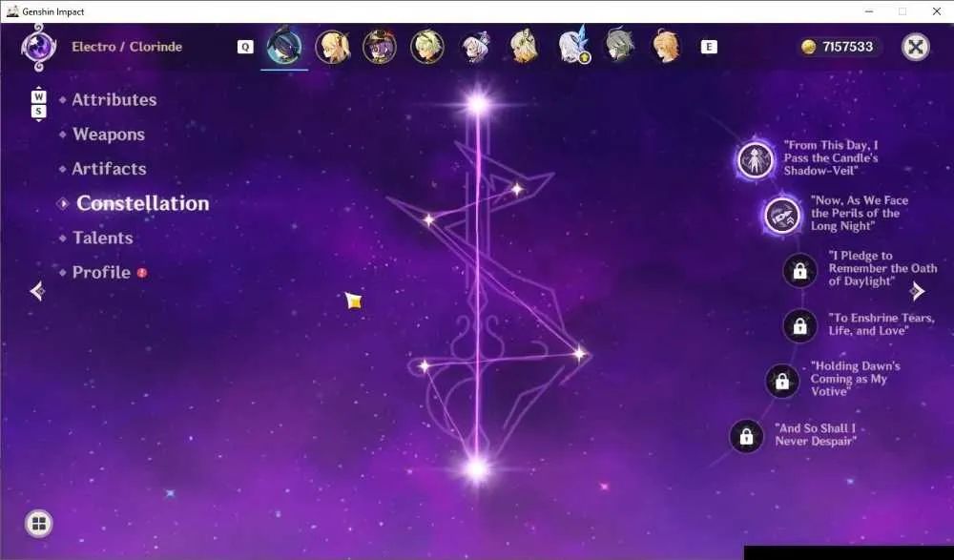Open the Profile menu with red alert
954x560 pixels.
[102, 273]
